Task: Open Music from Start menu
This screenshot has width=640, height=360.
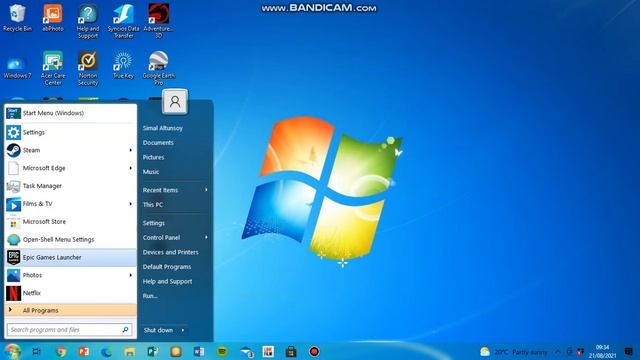Action: coord(151,172)
